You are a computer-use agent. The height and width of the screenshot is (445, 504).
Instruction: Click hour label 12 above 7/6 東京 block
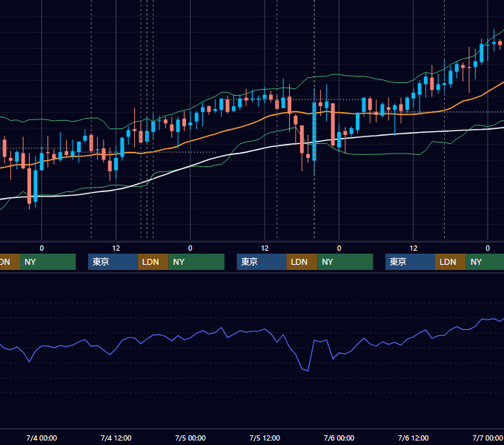click(x=414, y=248)
